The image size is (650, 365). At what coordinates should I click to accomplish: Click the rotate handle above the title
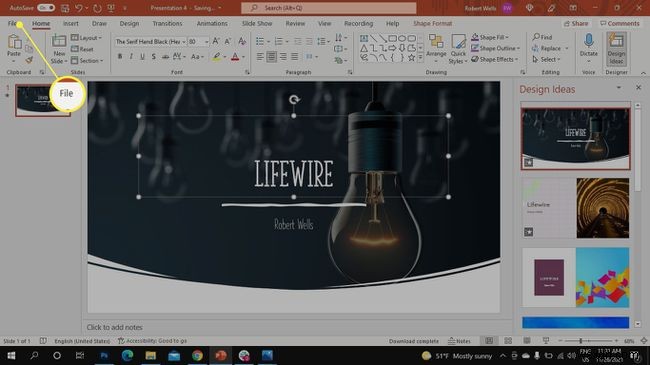click(x=294, y=100)
